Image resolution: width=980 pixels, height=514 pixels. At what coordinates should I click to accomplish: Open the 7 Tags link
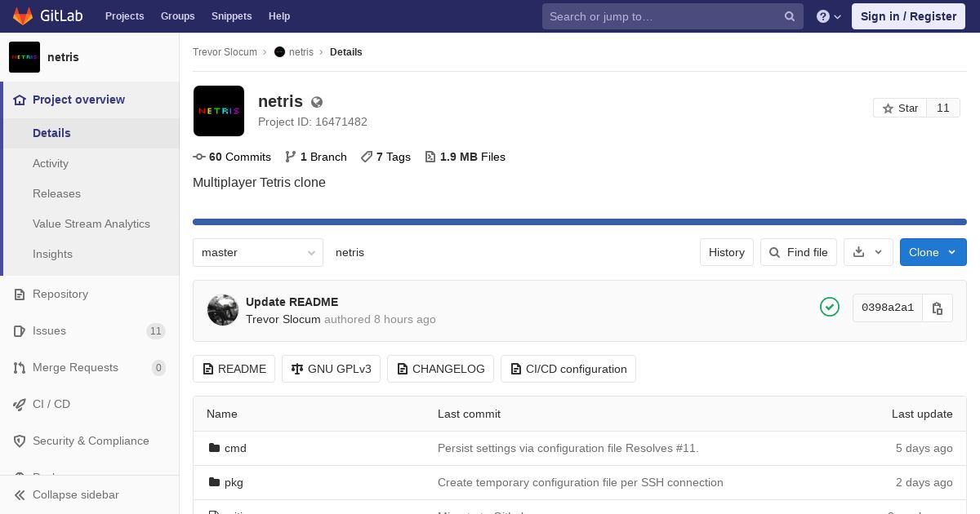pyautogui.click(x=385, y=157)
